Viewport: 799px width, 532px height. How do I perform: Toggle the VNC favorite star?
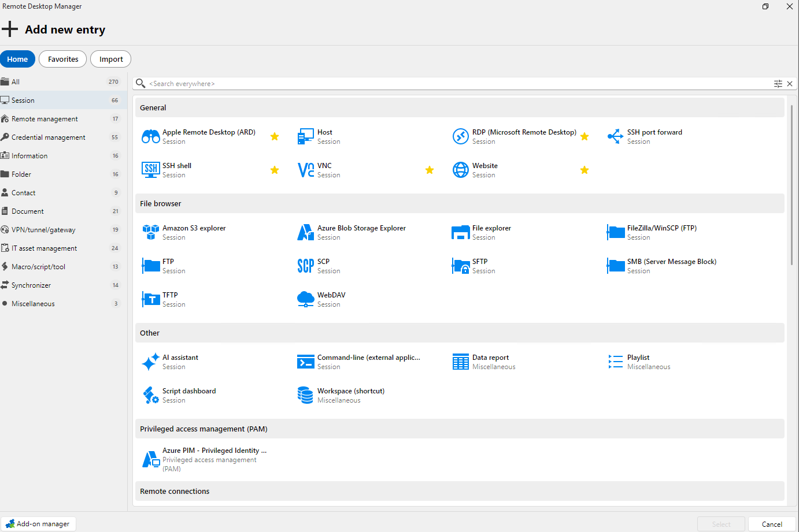click(x=430, y=170)
